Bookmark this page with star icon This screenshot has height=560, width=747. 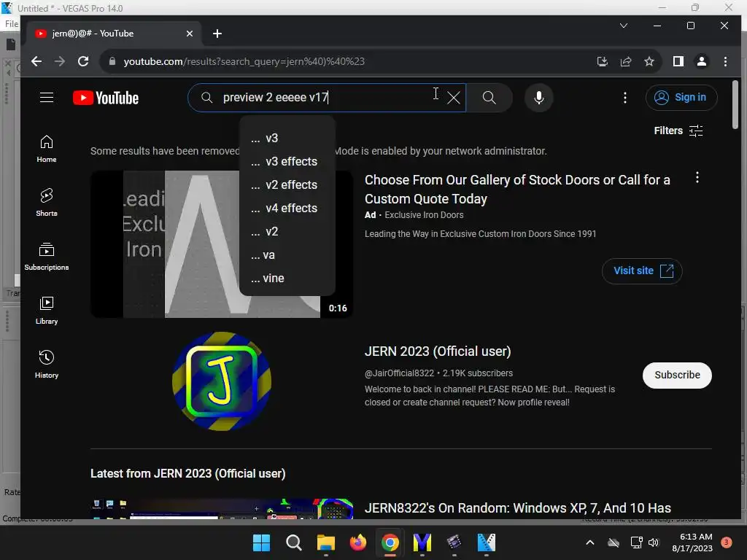click(649, 61)
